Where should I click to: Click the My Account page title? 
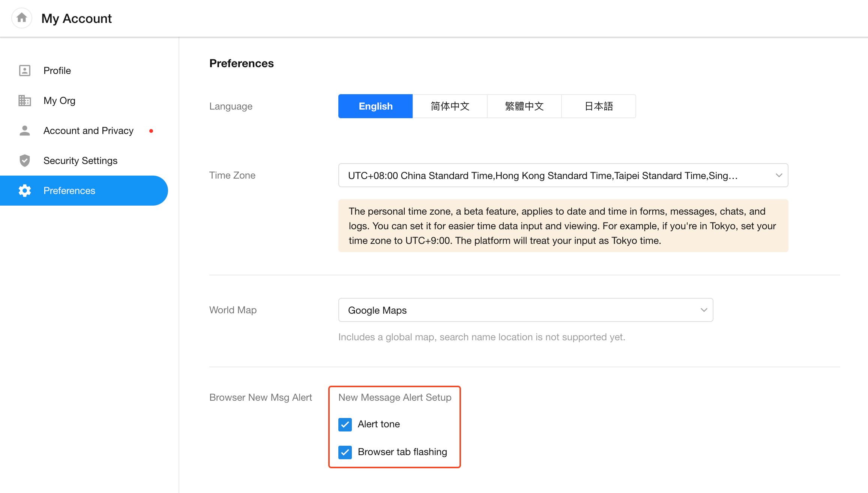(x=77, y=18)
